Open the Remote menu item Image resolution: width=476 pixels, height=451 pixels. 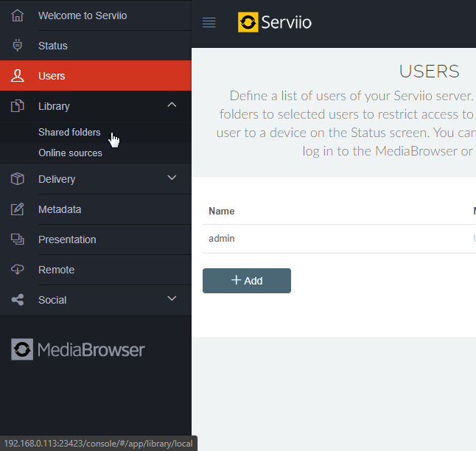96,270
